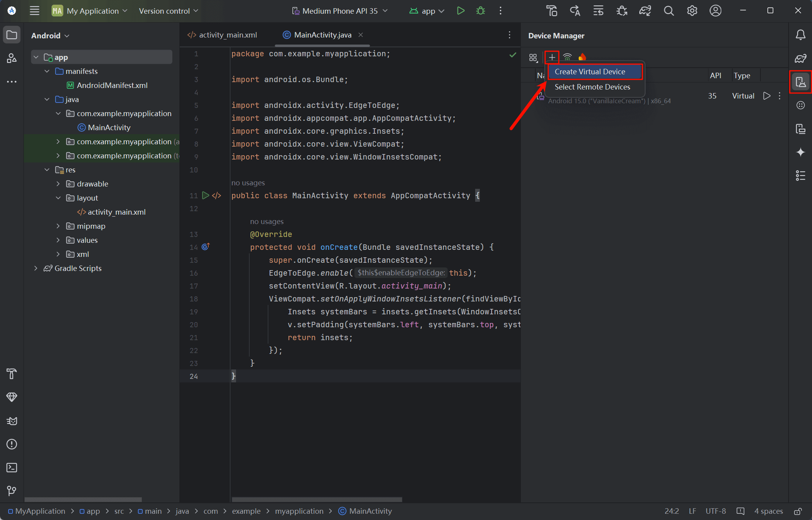Open the Problems tool window
This screenshot has width=812, height=520.
12,444
